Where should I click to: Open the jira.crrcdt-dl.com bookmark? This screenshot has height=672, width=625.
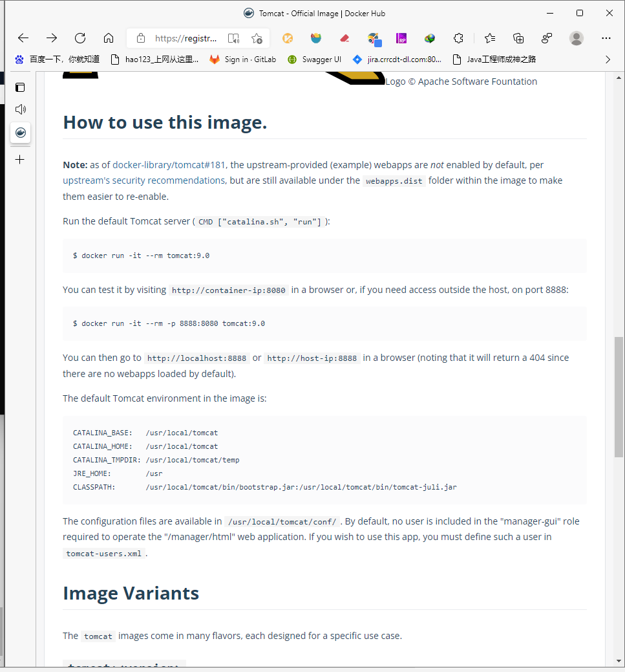click(397, 60)
